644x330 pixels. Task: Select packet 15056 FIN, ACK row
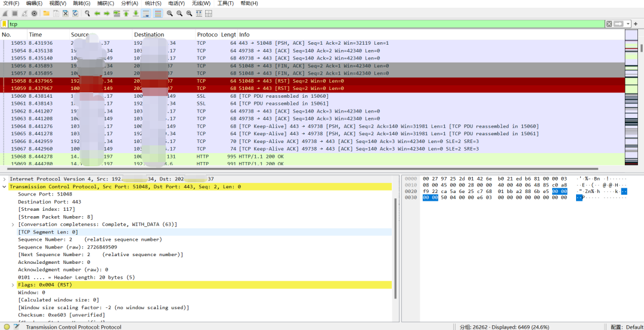[x=312, y=66]
